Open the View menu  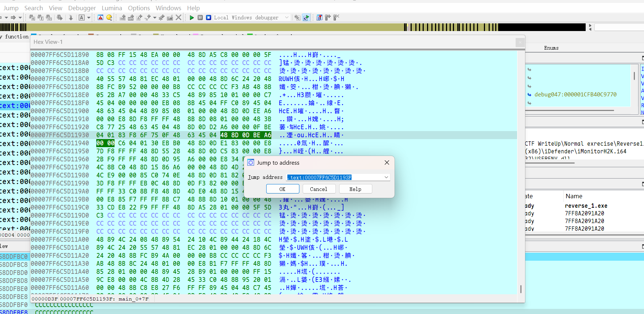click(55, 8)
